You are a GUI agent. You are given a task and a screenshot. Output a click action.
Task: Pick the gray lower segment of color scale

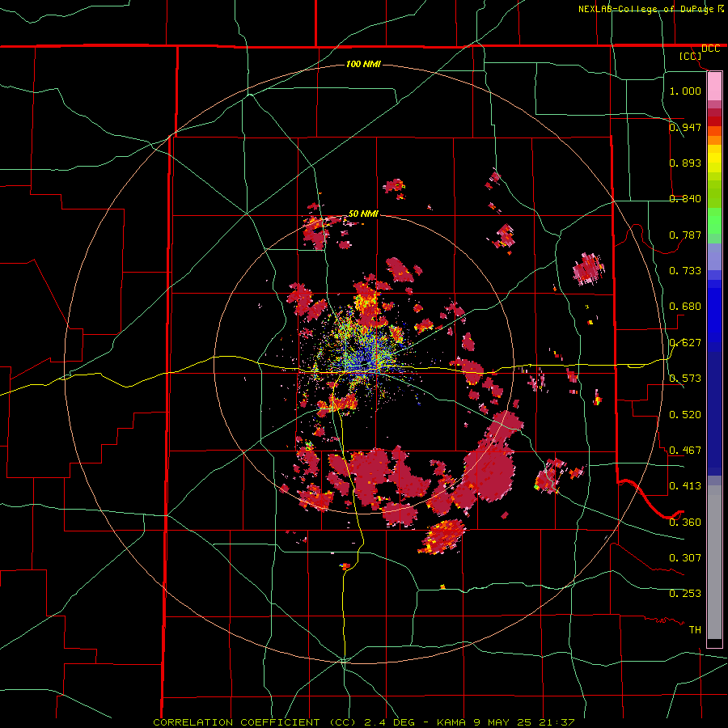(x=714, y=562)
